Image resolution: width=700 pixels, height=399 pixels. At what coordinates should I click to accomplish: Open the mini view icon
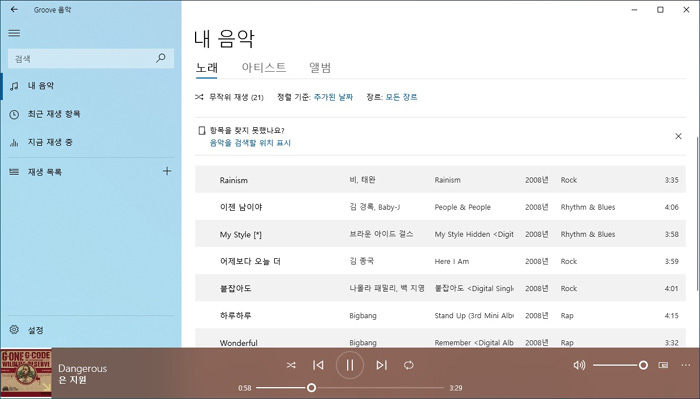663,366
